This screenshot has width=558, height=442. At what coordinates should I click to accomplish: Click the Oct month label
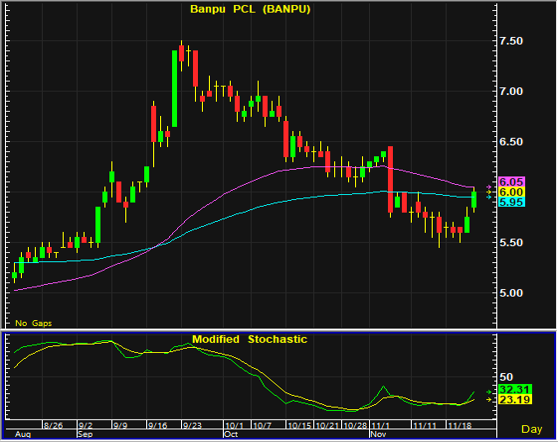click(231, 434)
